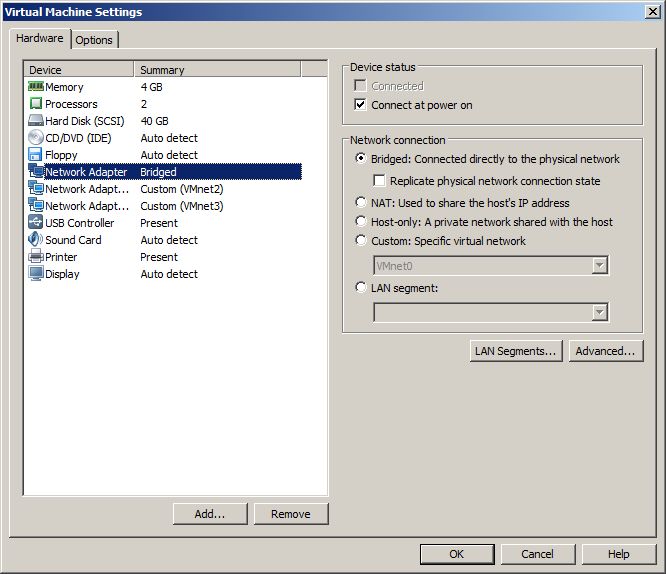Select Host-only private network radio button
Image resolution: width=666 pixels, height=574 pixels.
361,222
